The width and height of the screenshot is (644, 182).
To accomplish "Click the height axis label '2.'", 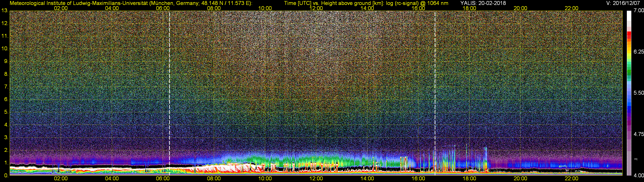I will click(x=6, y=150).
